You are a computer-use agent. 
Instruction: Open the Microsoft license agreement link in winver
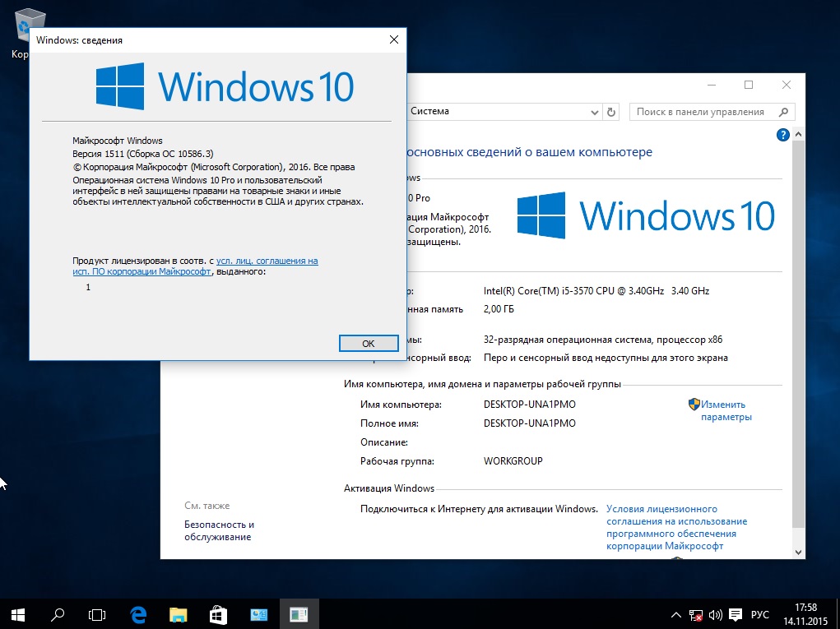(x=195, y=266)
